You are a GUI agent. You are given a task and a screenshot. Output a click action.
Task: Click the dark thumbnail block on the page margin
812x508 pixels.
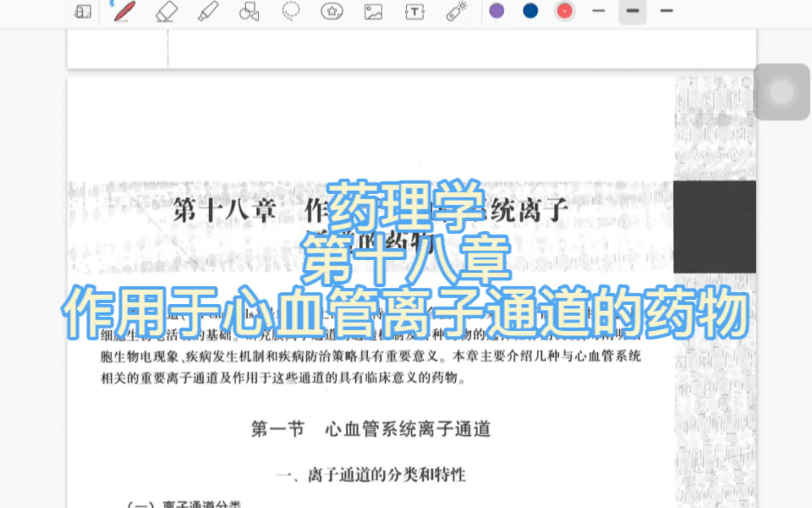pos(715,227)
